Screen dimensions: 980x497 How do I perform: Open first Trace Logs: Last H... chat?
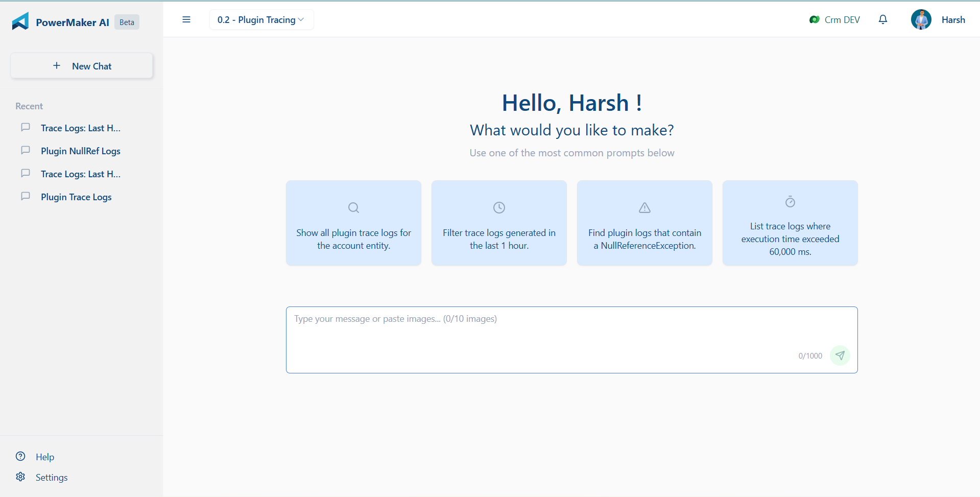coord(81,128)
